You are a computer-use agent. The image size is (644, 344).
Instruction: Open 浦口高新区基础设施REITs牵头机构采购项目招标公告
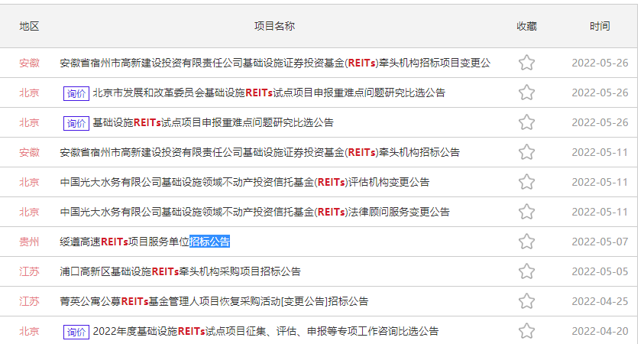point(180,271)
